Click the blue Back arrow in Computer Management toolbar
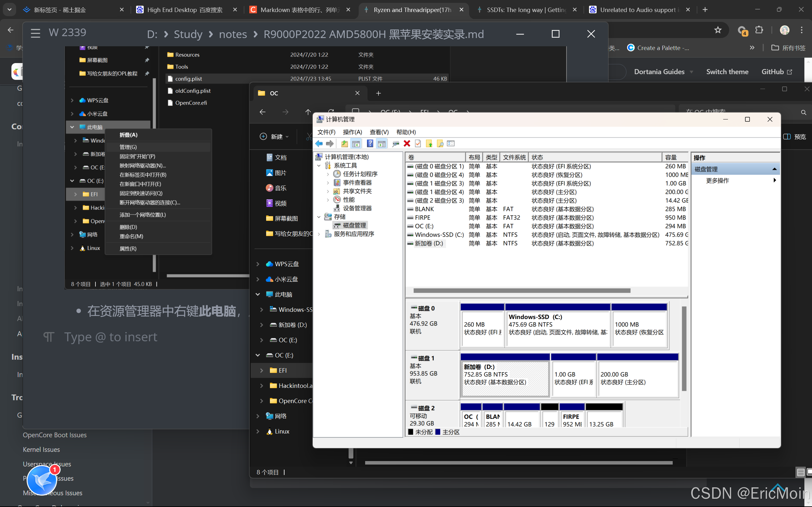Image resolution: width=812 pixels, height=507 pixels. pos(319,144)
